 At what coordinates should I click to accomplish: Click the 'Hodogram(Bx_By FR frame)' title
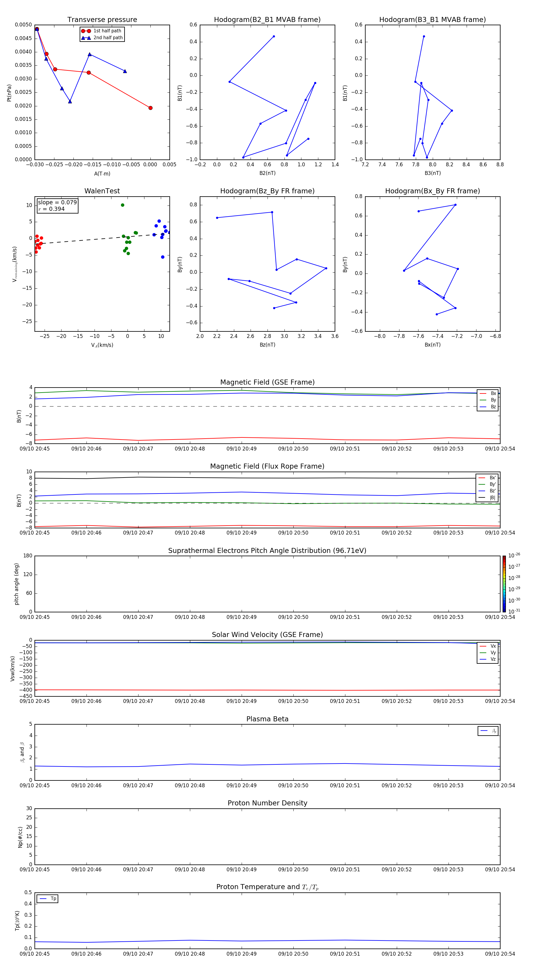click(x=432, y=191)
